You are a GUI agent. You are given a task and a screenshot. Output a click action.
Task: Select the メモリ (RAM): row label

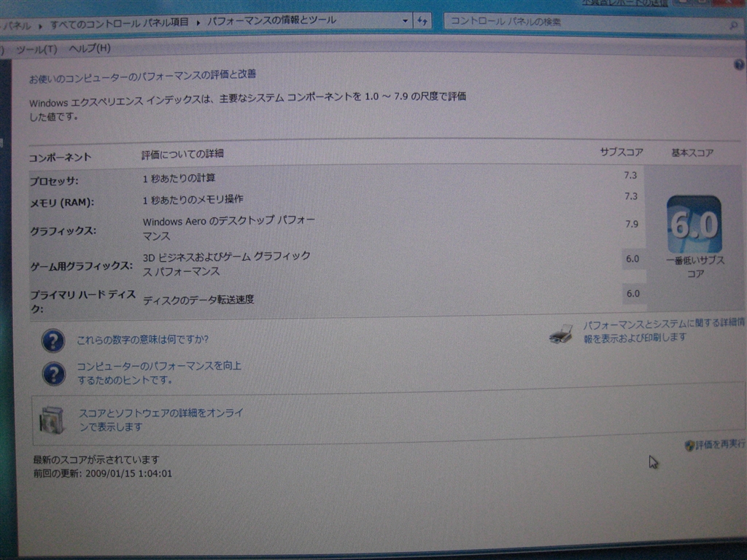coord(62,203)
